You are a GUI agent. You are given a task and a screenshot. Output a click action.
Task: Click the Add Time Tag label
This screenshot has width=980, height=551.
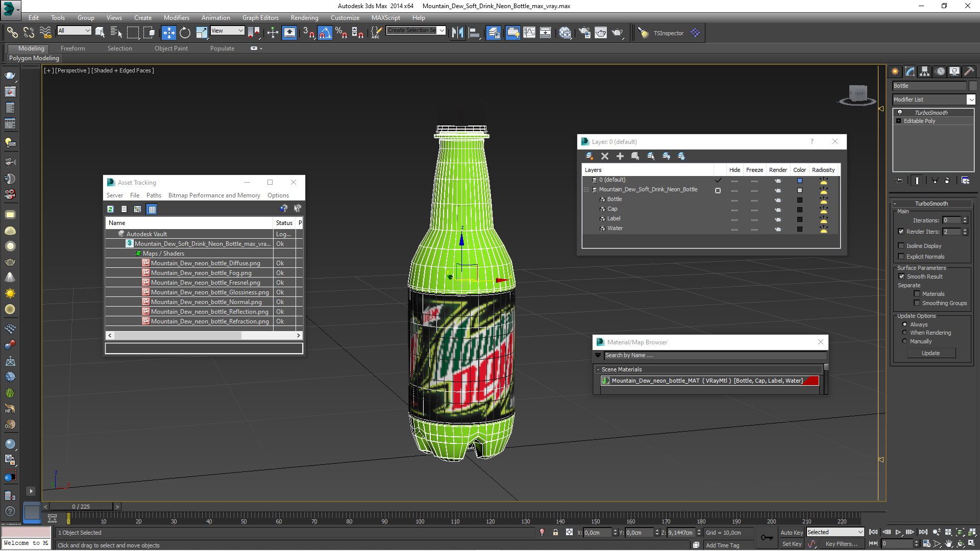(x=722, y=545)
